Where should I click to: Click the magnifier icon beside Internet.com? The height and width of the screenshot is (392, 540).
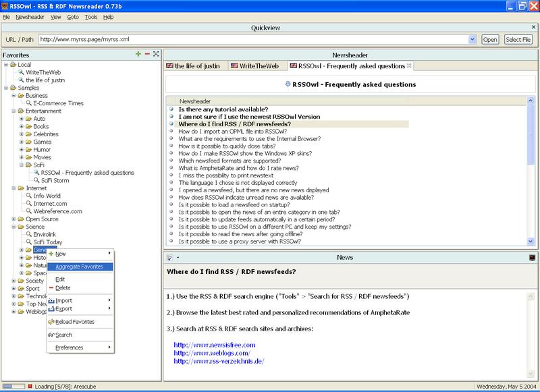[29, 203]
